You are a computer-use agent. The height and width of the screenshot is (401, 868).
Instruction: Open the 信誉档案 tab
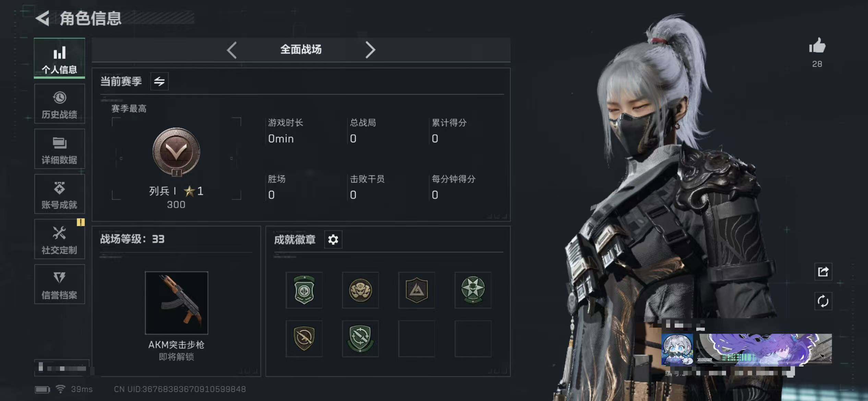click(60, 284)
